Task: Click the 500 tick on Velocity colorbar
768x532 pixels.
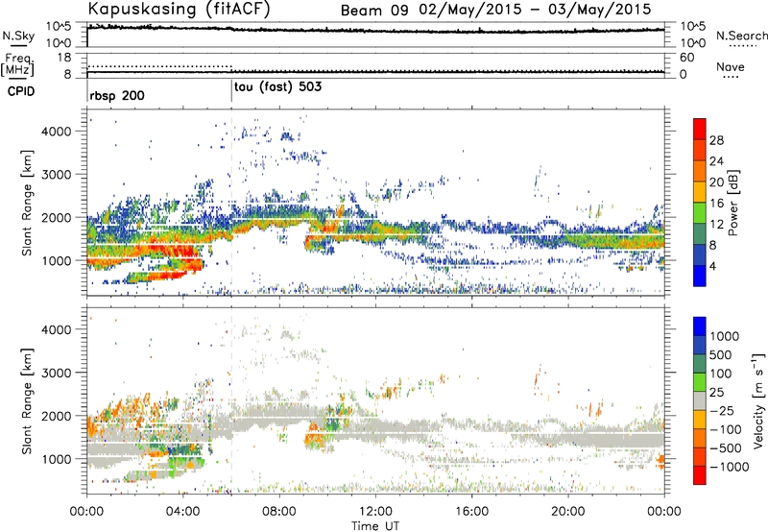Action: [x=721, y=355]
